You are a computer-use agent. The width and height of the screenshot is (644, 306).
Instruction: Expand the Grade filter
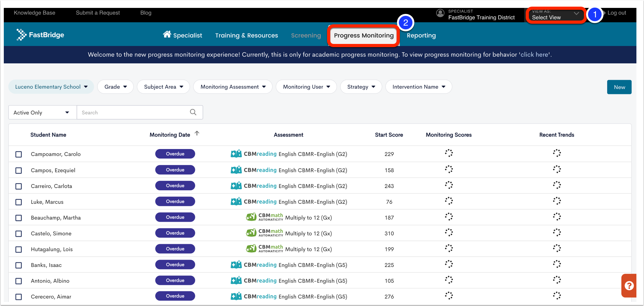pos(115,87)
